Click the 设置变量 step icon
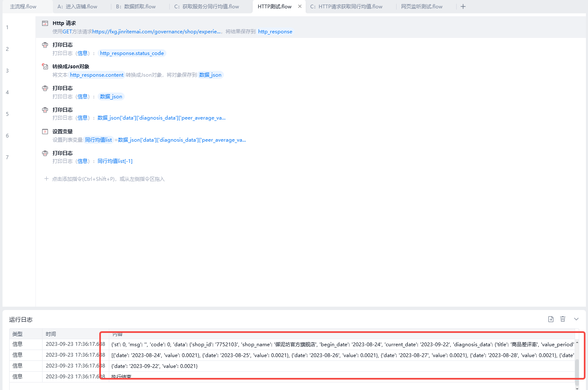This screenshot has width=588, height=390. coord(45,132)
